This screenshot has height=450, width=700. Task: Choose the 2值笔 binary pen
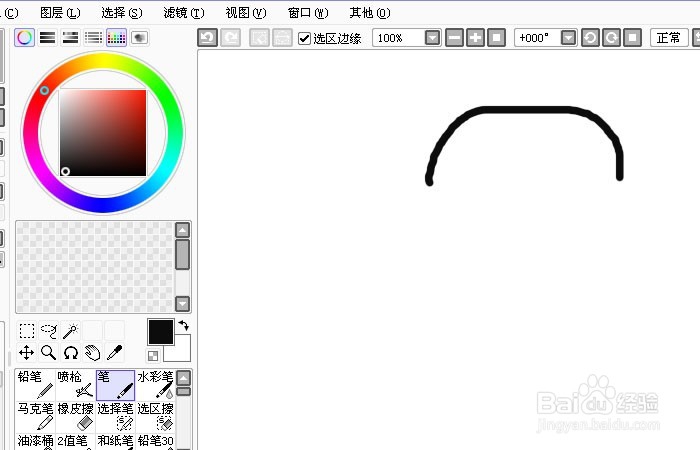point(75,442)
